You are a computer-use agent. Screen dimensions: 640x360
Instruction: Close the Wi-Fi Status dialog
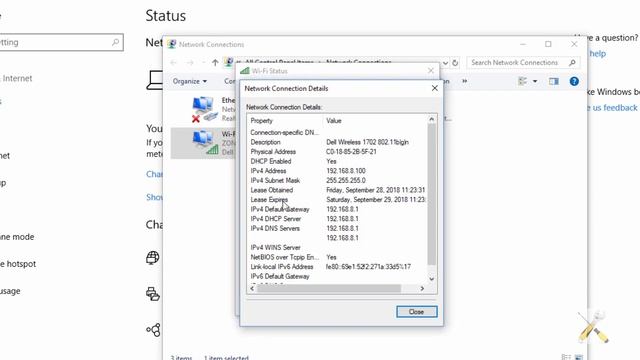point(431,71)
